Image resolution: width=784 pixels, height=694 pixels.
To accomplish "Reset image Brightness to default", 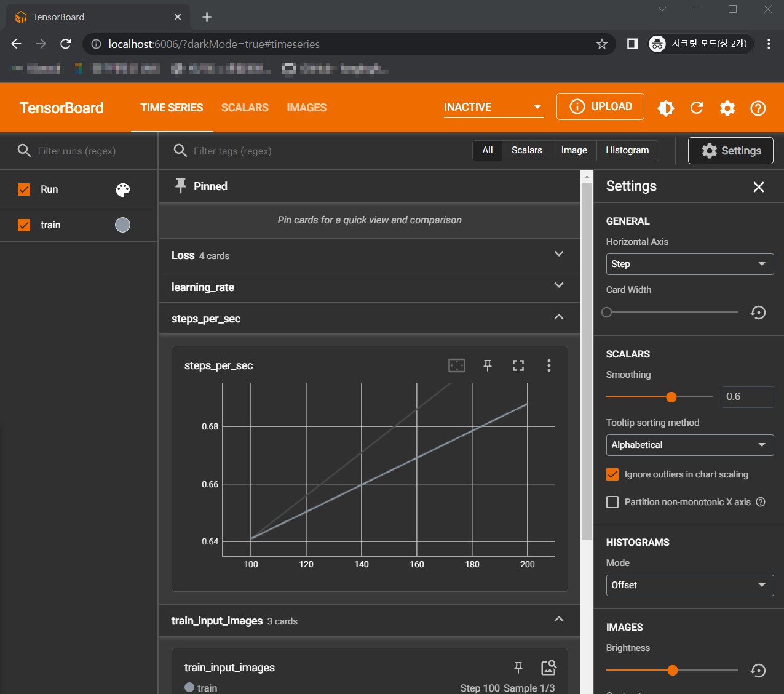I will [x=758, y=671].
